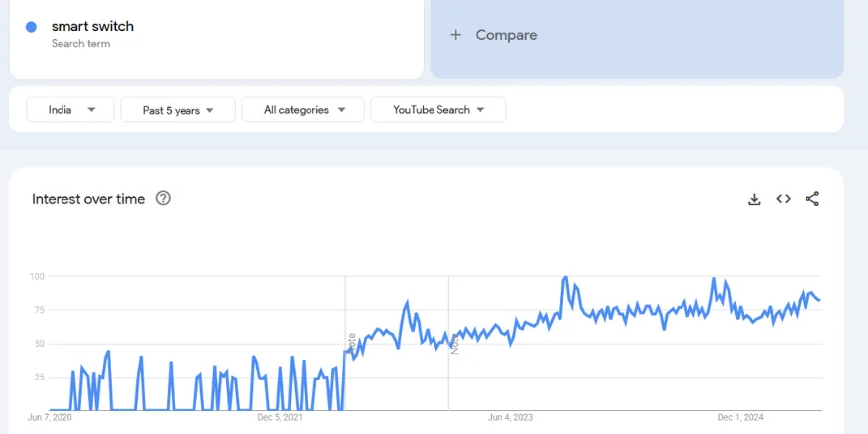Click the Jun 7, 2020 axis label
The height and width of the screenshot is (434, 868).
point(50,418)
